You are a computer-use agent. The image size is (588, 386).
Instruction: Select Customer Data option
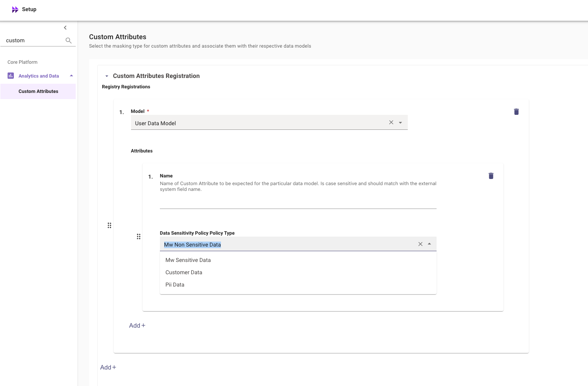pos(298,272)
